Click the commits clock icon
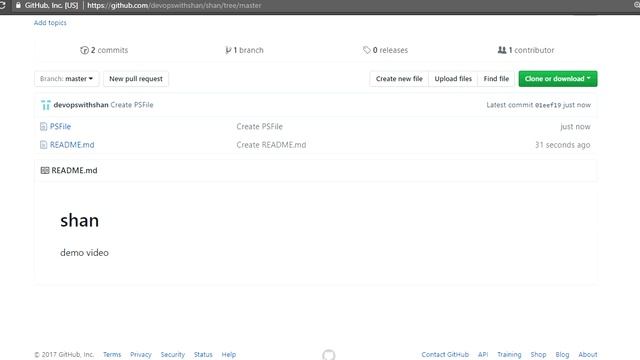Screen dimensions: 640x360 pos(84,50)
